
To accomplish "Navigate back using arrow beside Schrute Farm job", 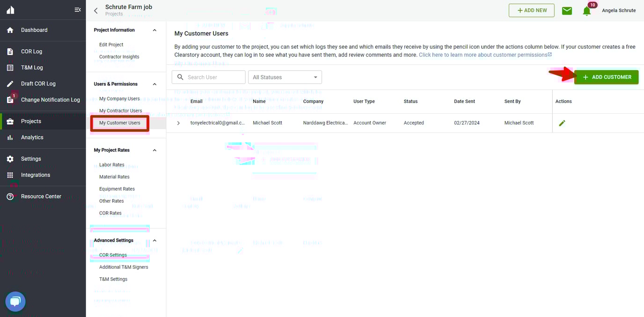I will [95, 10].
